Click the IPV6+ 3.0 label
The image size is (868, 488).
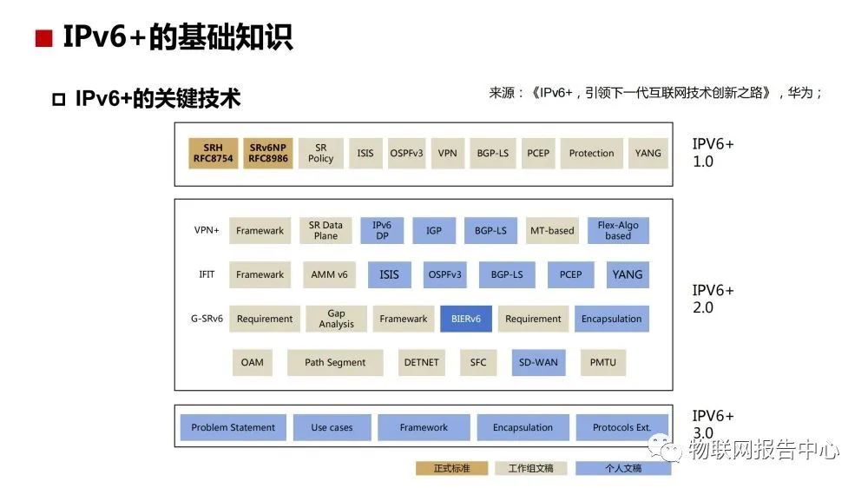[713, 425]
